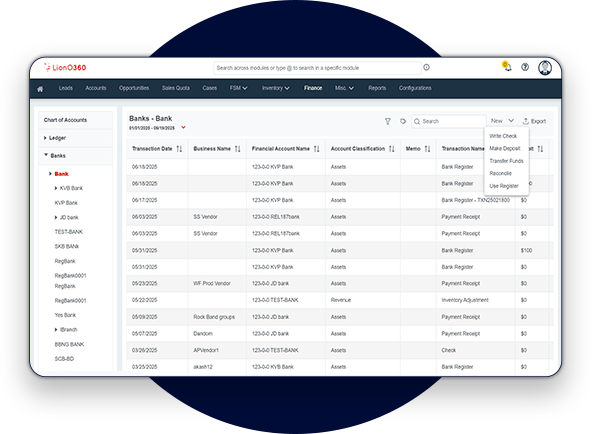
Task: Click the Inventory Adjustment transaction
Action: click(x=465, y=300)
